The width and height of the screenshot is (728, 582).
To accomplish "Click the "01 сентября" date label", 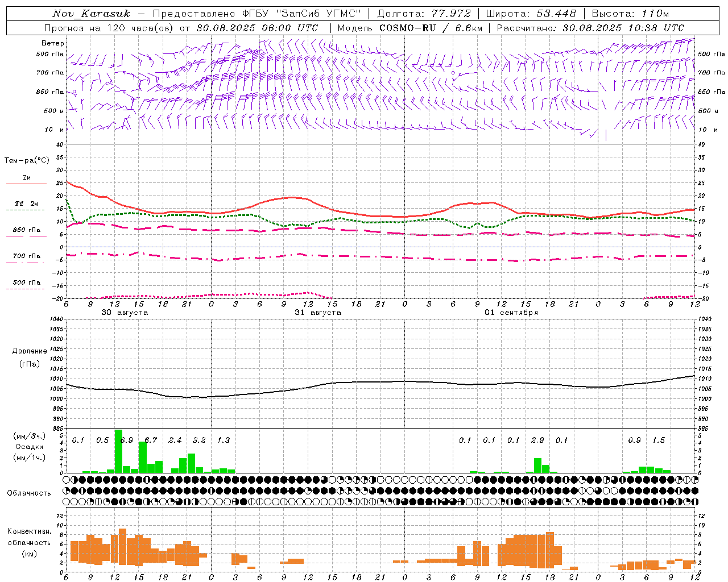I will pyautogui.click(x=511, y=313).
